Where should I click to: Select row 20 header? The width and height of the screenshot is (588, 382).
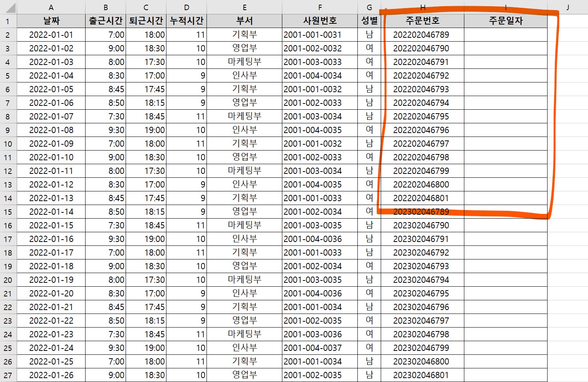(9, 280)
